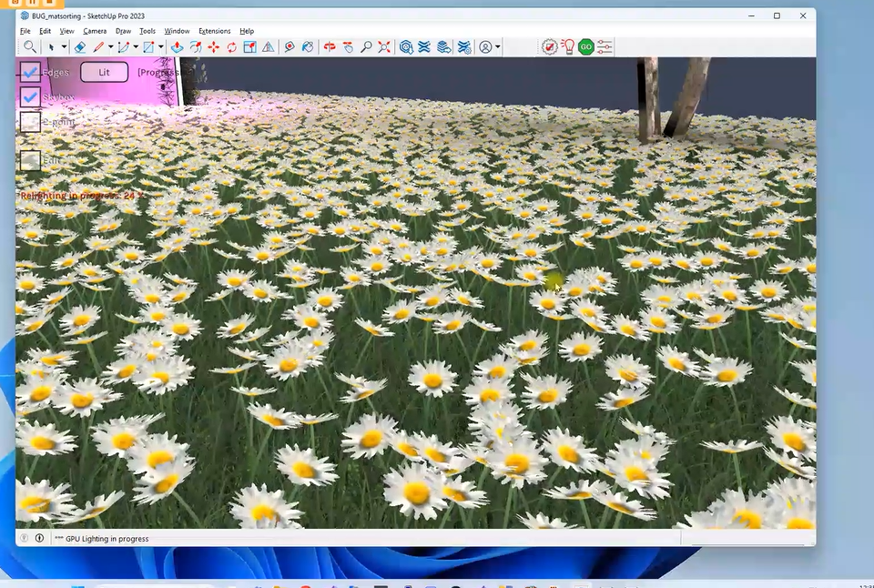Select the red Move arrows tool
The image size is (874, 588).
tap(213, 46)
